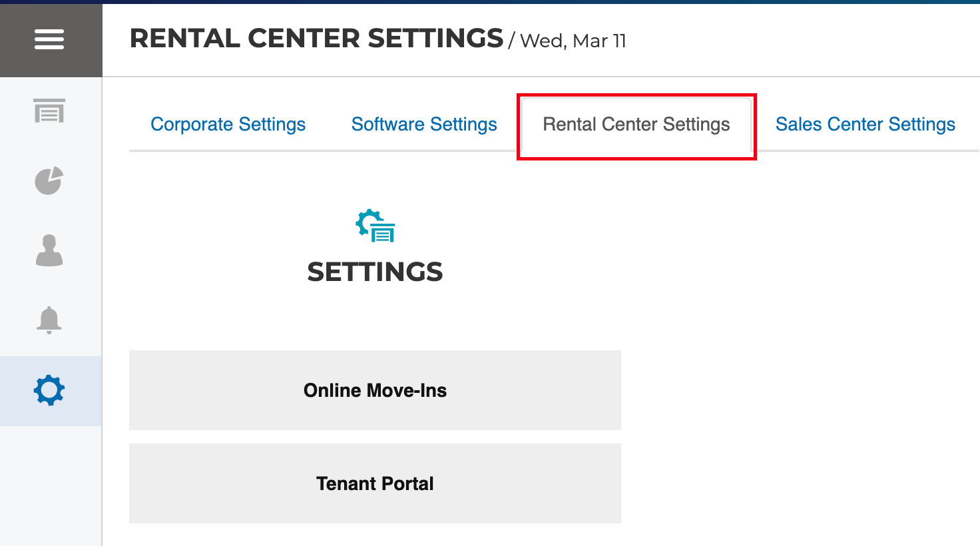Click the Wed, Mar 11 date text

(x=573, y=41)
